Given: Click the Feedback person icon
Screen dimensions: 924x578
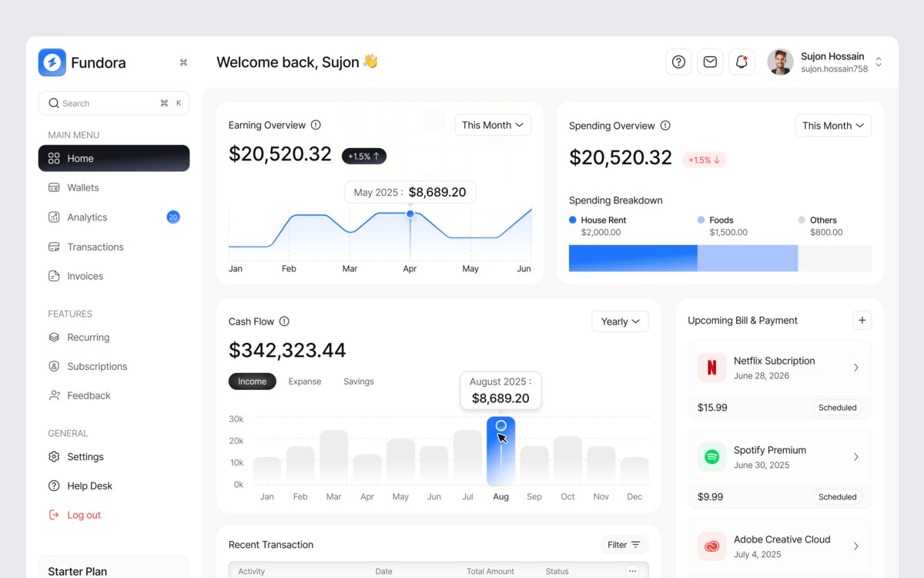Looking at the screenshot, I should click(54, 395).
